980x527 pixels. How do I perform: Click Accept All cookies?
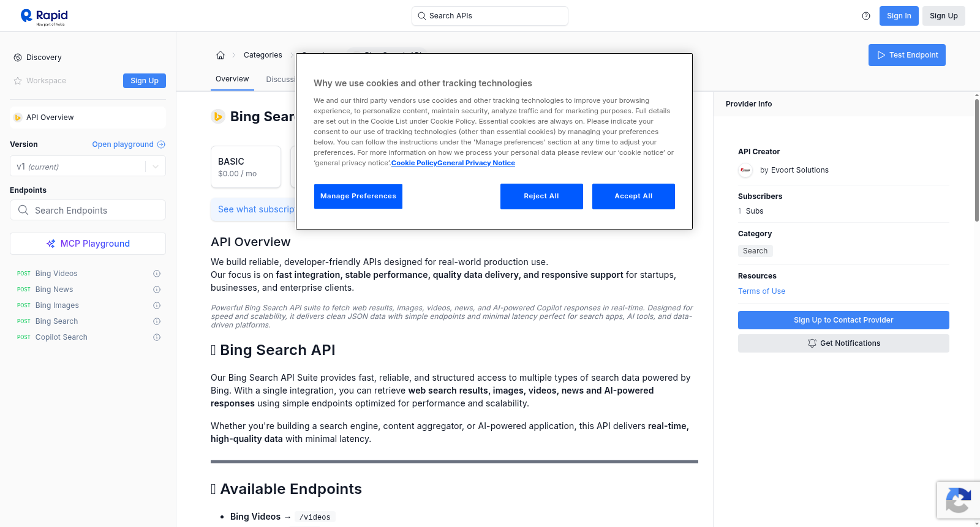(633, 196)
